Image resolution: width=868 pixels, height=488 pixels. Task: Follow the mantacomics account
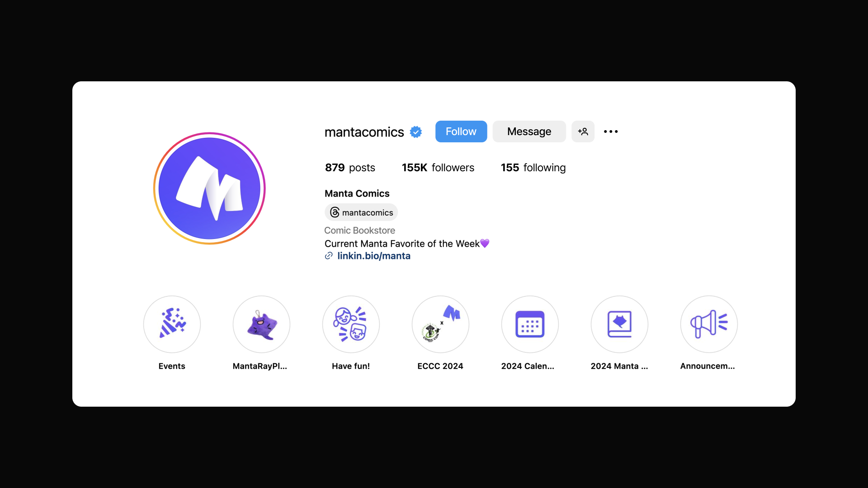click(461, 131)
